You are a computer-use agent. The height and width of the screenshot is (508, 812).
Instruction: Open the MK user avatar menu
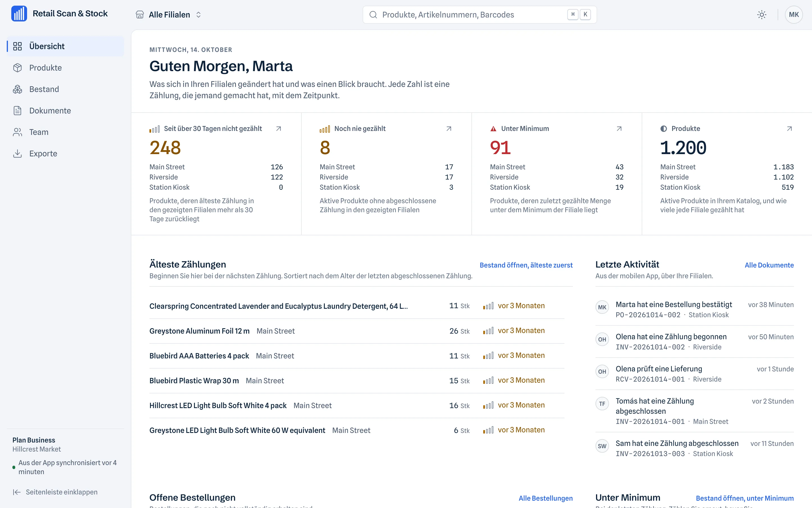pyautogui.click(x=794, y=15)
